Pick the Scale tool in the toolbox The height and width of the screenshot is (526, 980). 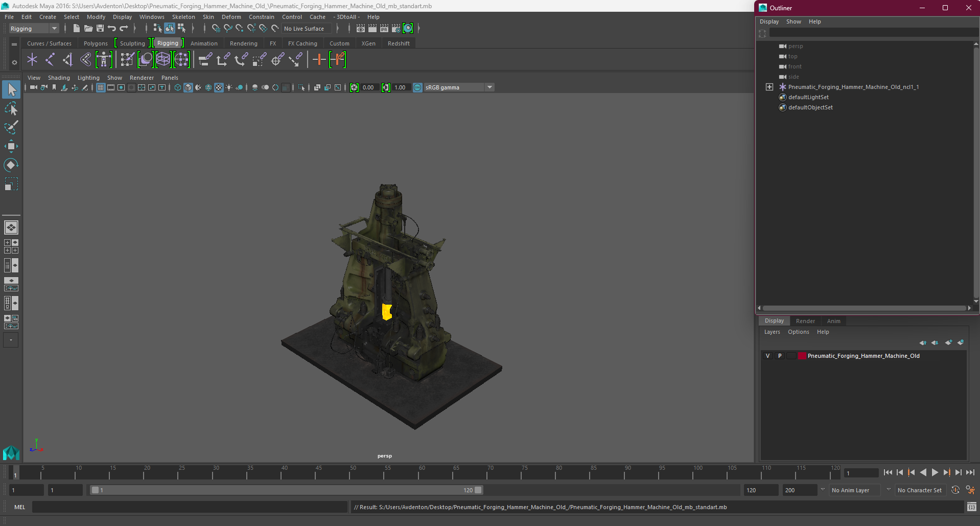[x=11, y=184]
